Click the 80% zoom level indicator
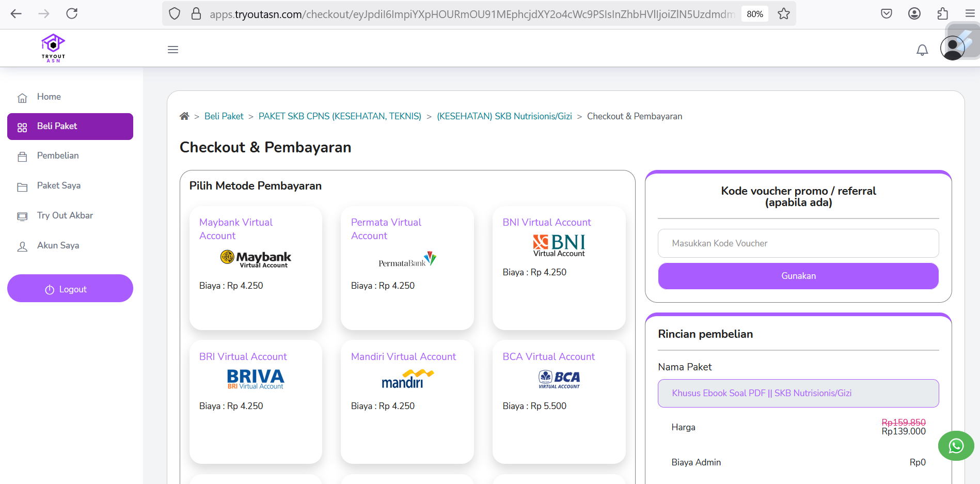980x484 pixels. 754,14
